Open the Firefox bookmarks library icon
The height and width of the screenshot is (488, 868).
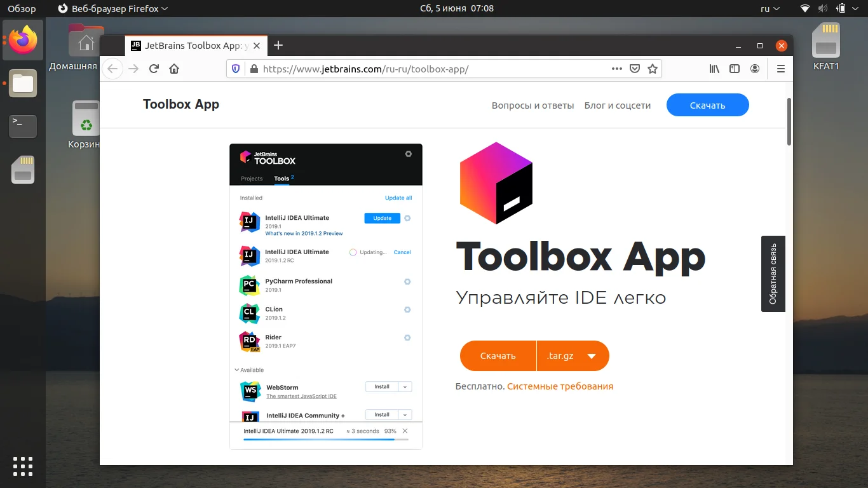point(714,68)
